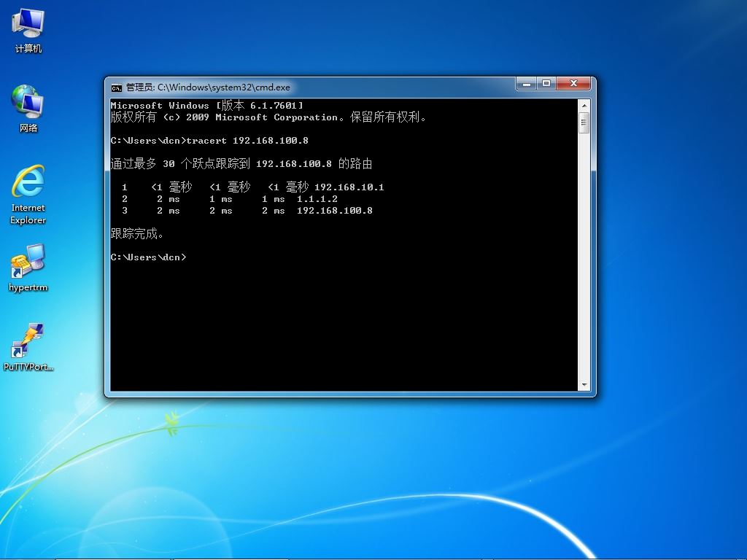Click the 版权所有 copyright line
Viewport: 747px width, 560px height.
[268, 117]
